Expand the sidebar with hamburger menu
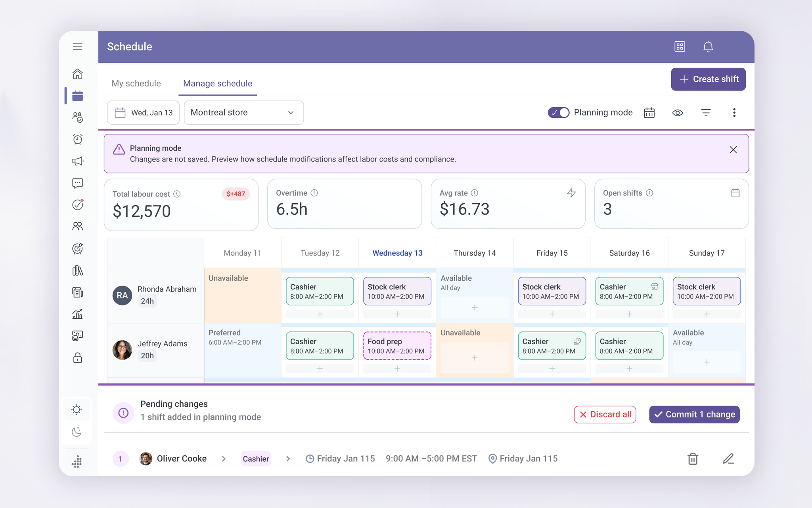Image resolution: width=812 pixels, height=508 pixels. coord(78,46)
